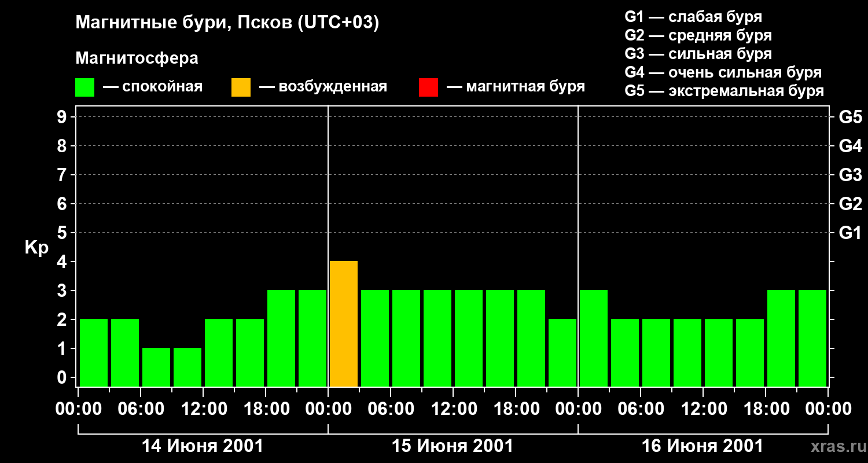Click the 'Kp' vertical axis title
The height and width of the screenshot is (463, 868).
click(x=36, y=248)
